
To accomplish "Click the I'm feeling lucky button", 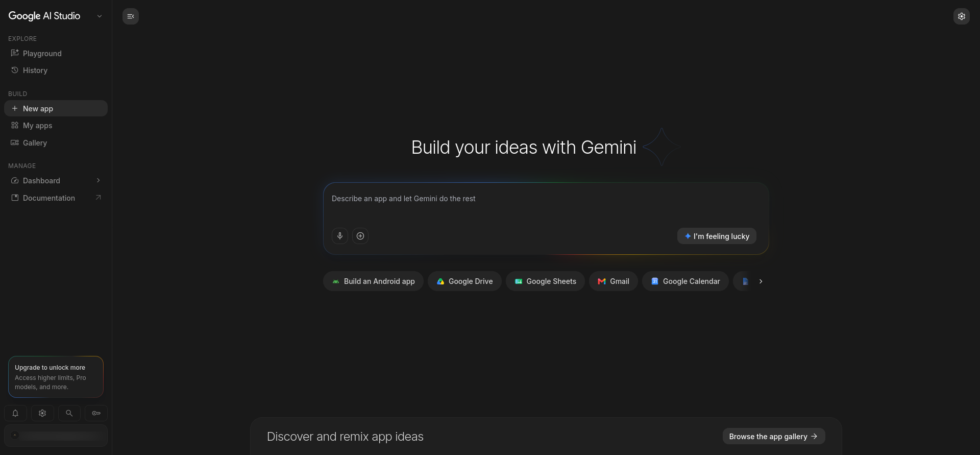I will click(x=717, y=236).
